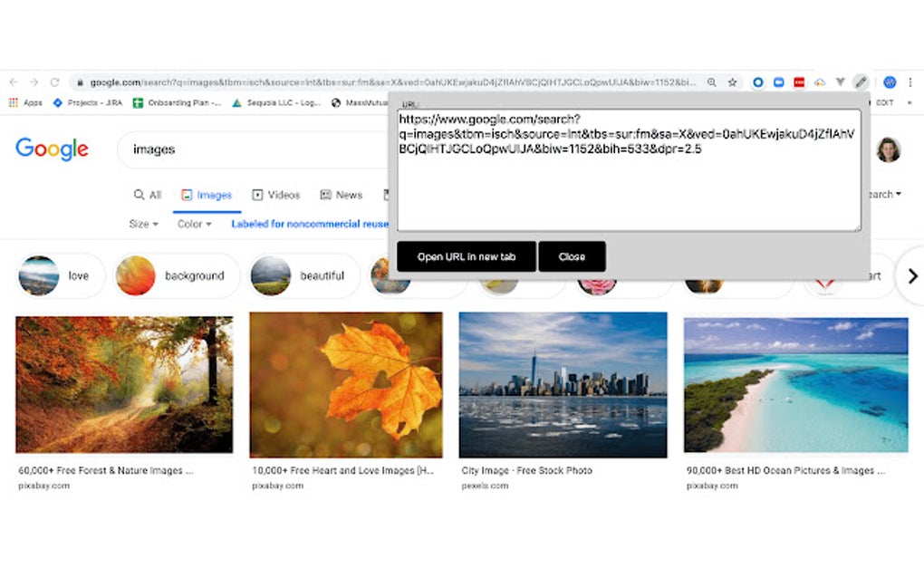Click Open URL in new tab button
The width and height of the screenshot is (924, 578).
(466, 256)
